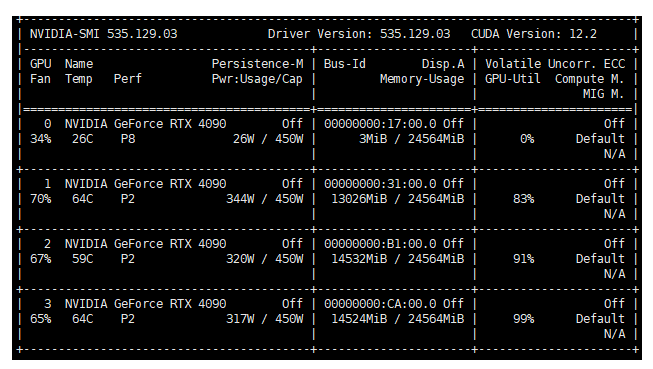Click the Perf column header

(128, 79)
